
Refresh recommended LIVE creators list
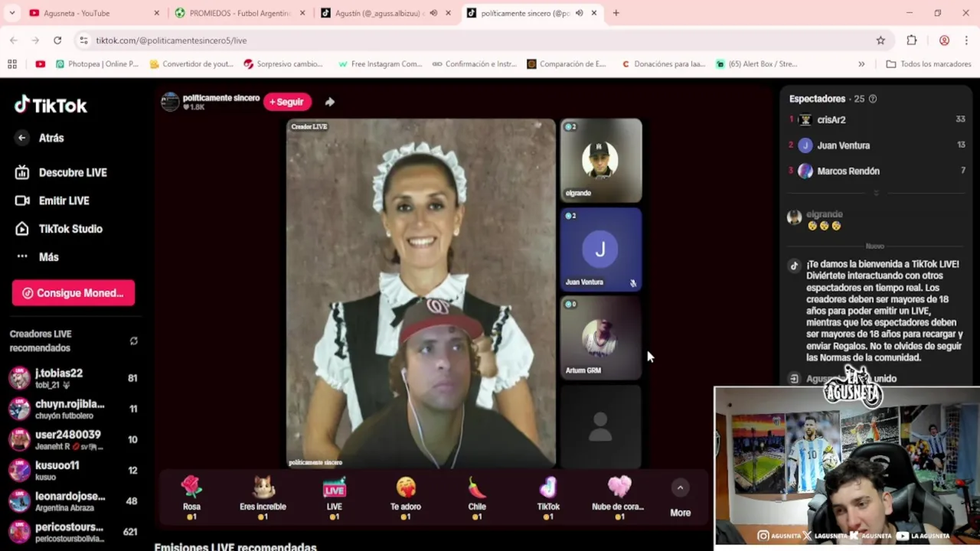(x=134, y=341)
